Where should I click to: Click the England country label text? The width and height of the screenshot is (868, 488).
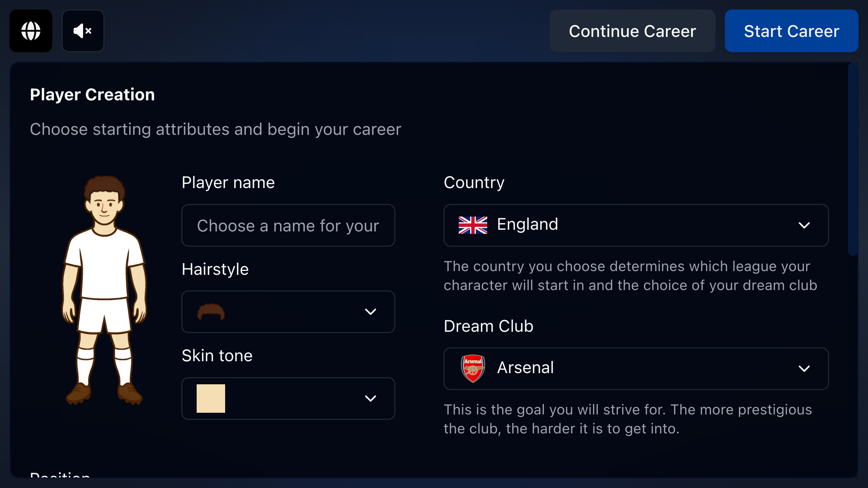(x=527, y=224)
